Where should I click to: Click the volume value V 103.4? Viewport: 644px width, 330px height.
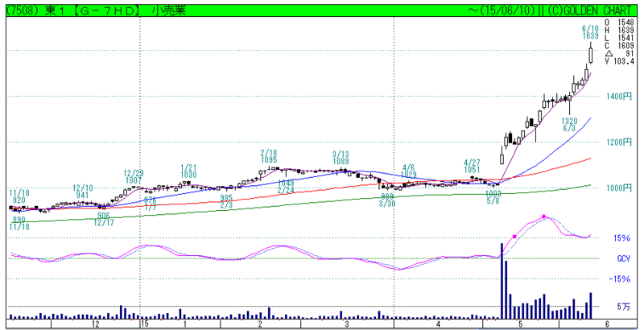point(619,61)
